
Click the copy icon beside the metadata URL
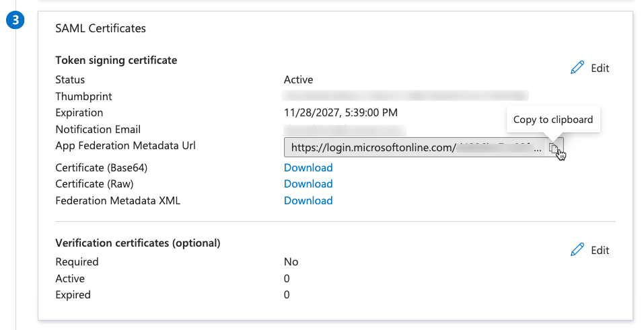(x=553, y=148)
